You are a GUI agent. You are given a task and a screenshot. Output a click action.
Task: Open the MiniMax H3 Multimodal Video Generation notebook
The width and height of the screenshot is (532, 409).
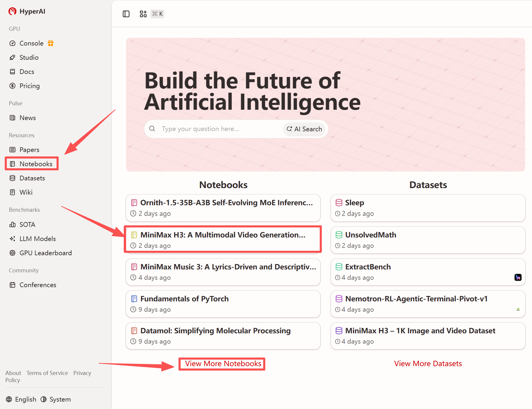coord(223,240)
